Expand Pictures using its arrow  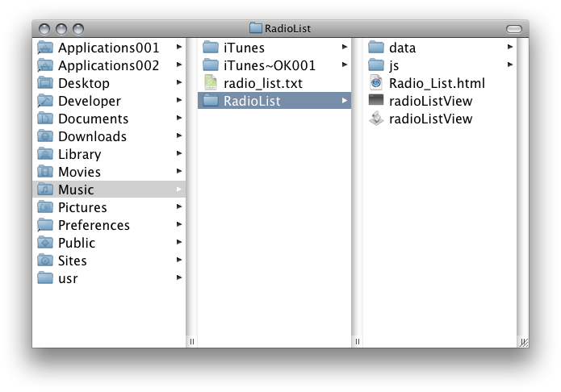pos(179,206)
